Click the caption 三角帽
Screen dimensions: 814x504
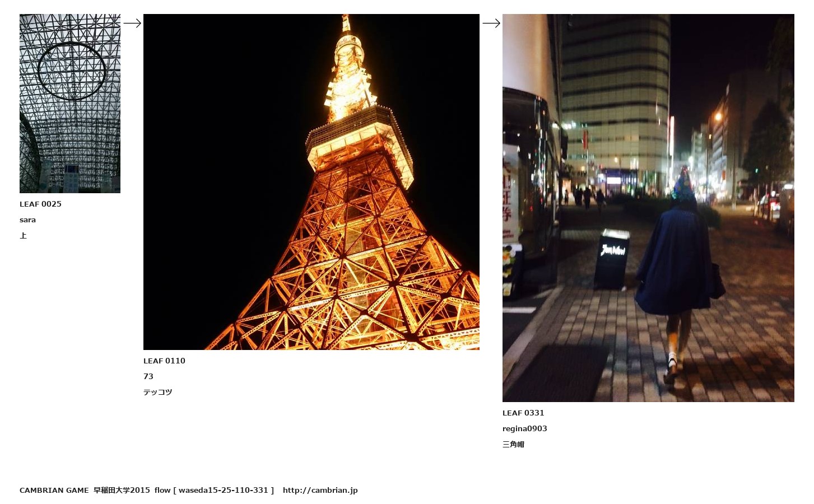tap(513, 444)
